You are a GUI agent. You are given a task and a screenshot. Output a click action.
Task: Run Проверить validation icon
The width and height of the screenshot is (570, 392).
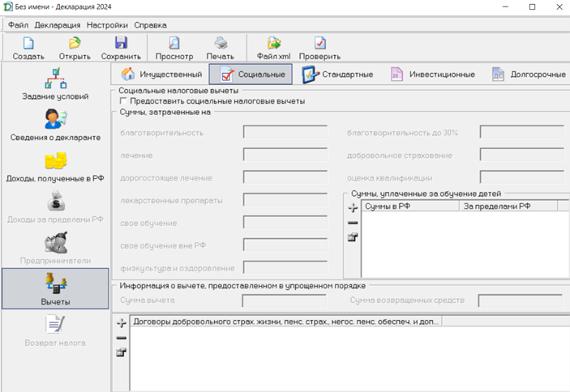[x=319, y=44]
